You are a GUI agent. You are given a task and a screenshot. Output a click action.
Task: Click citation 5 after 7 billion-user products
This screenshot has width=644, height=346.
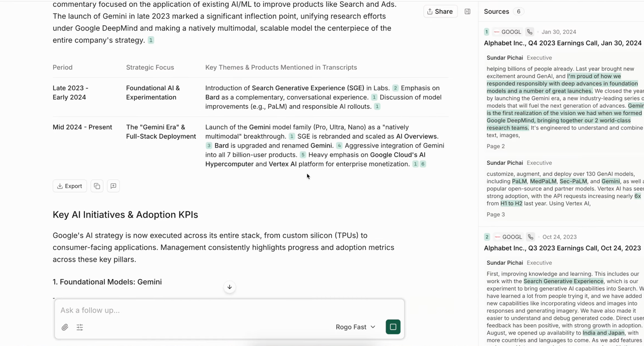click(x=303, y=155)
